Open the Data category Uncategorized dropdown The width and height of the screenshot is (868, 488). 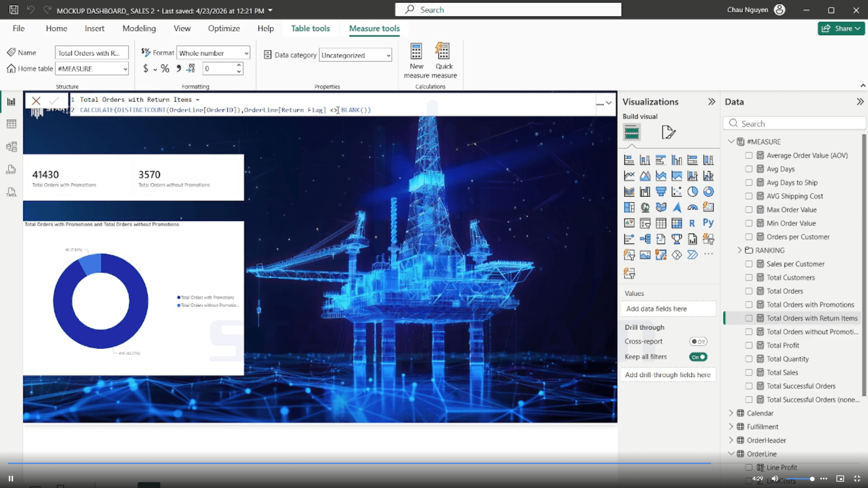click(x=355, y=55)
